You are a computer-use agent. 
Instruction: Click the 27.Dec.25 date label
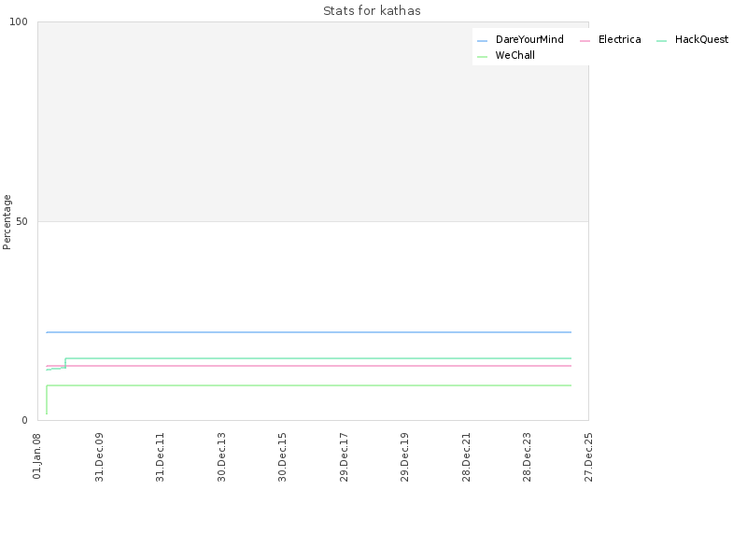click(x=589, y=457)
